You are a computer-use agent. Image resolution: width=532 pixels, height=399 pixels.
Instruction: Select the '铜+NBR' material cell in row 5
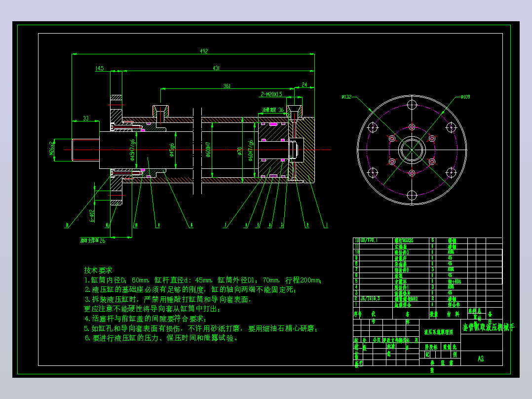coord(455,281)
